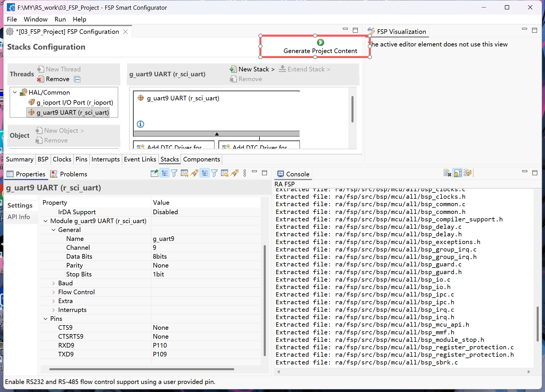This screenshot has width=545, height=392.
Task: Toggle Console scroll lock
Action: [x=458, y=173]
